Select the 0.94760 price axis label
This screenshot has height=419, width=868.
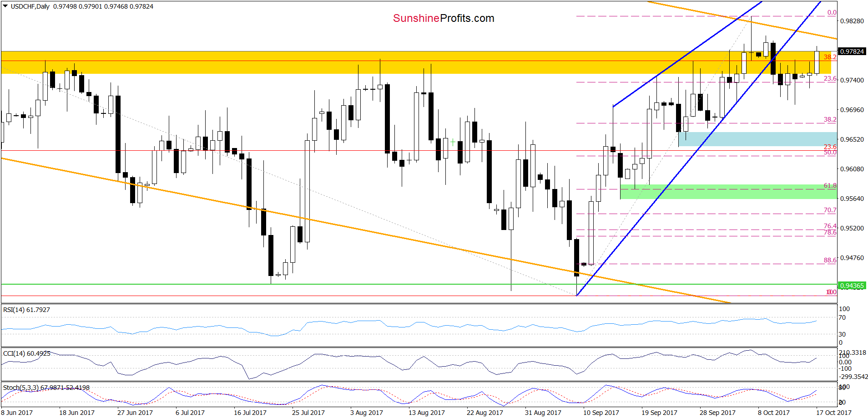coord(852,258)
